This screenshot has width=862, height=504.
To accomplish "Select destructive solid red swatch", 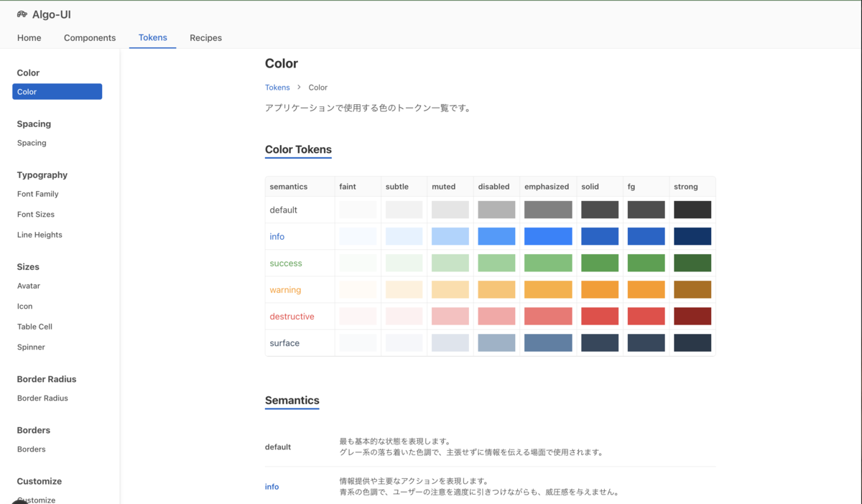I will (600, 316).
